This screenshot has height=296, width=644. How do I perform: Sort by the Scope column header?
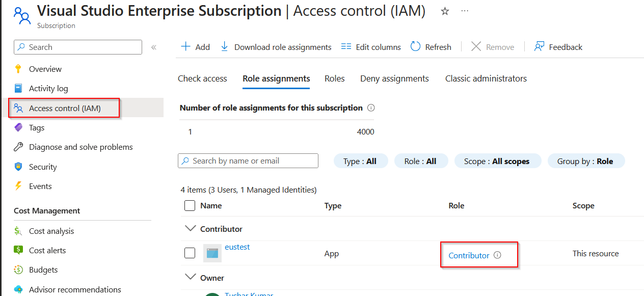(x=583, y=206)
